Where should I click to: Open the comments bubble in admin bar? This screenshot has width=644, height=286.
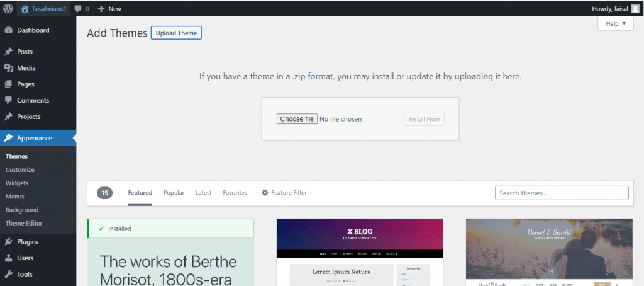[x=78, y=9]
